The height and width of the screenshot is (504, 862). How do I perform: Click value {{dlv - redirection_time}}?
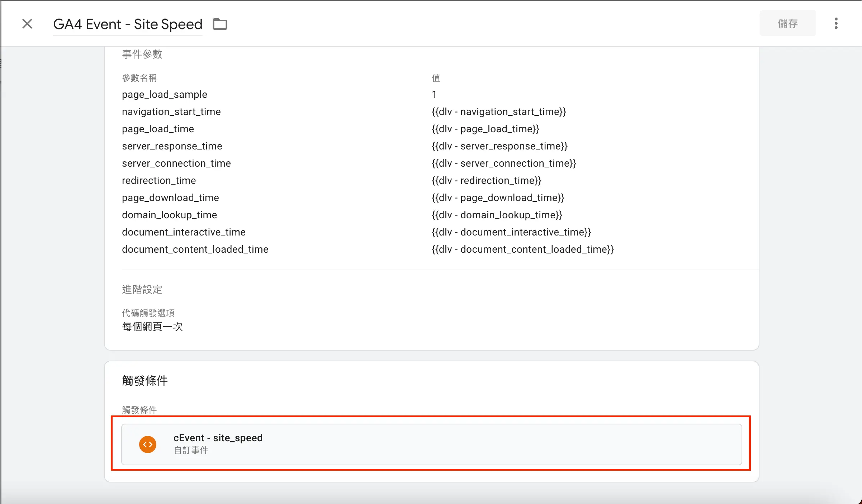coord(487,181)
